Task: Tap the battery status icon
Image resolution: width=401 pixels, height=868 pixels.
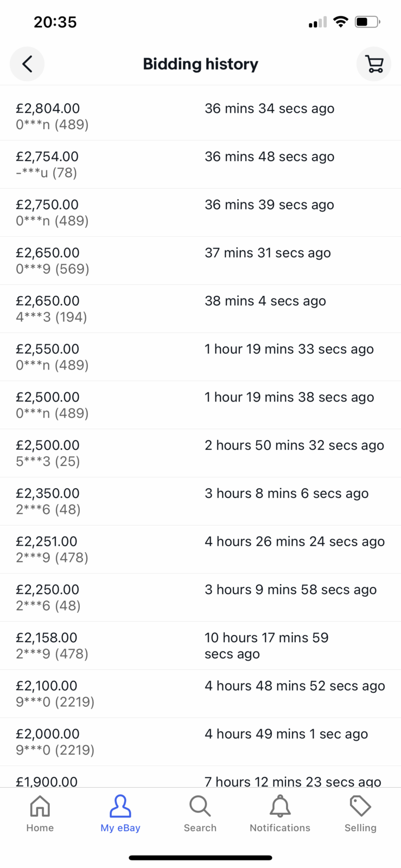Action: tap(367, 22)
